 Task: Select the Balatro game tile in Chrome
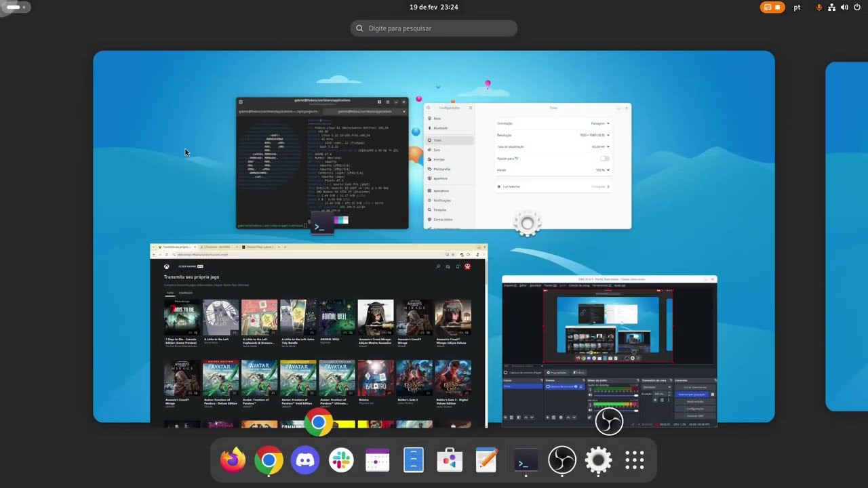pos(376,378)
